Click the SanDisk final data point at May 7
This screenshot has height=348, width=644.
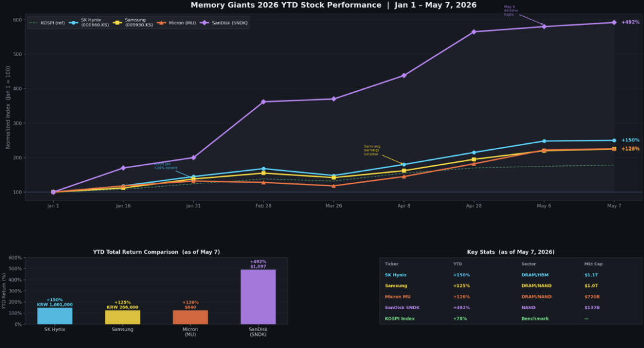point(614,23)
